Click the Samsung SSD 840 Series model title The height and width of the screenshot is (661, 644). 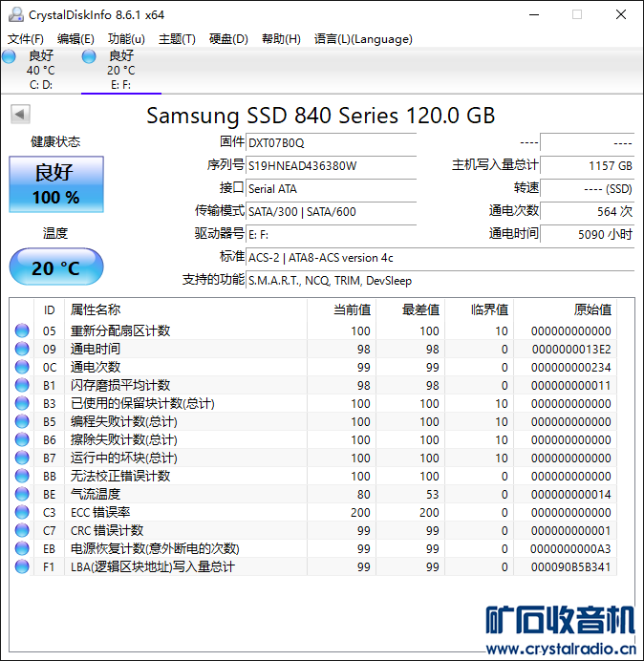coord(320,116)
